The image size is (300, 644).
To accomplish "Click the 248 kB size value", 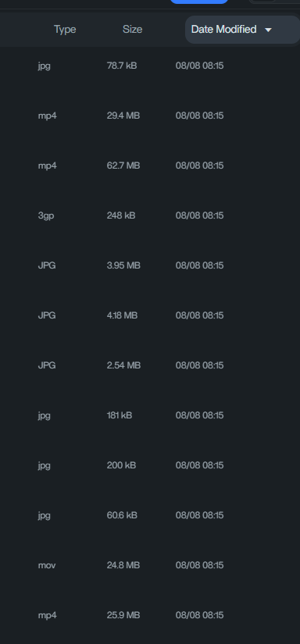I will (x=121, y=215).
